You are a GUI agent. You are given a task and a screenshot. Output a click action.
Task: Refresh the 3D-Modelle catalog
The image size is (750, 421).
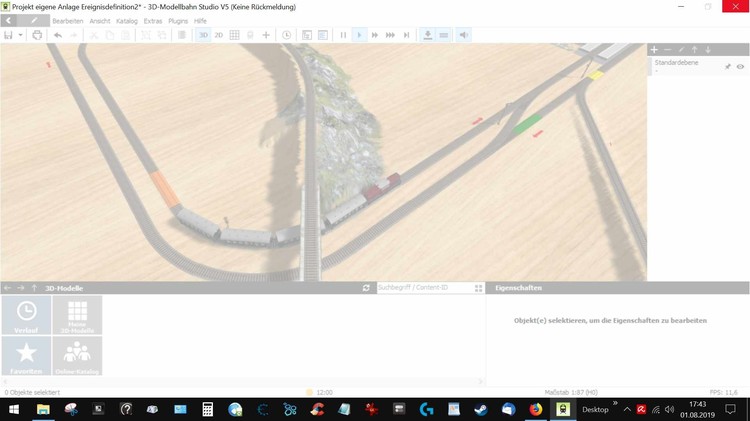[x=366, y=288]
